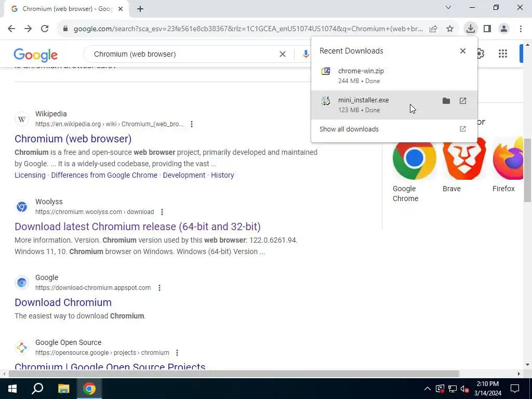Select the Brave browser thumbnail
The width and height of the screenshot is (532, 399).
click(x=464, y=158)
